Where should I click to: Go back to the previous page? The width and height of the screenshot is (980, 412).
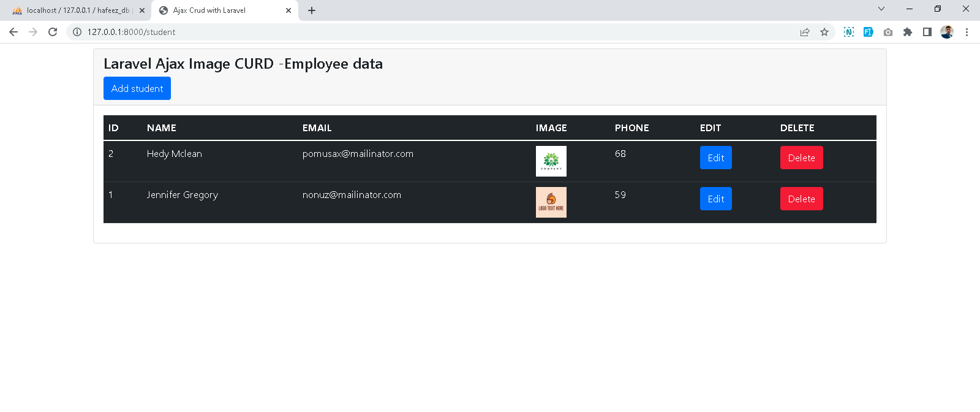[13, 32]
